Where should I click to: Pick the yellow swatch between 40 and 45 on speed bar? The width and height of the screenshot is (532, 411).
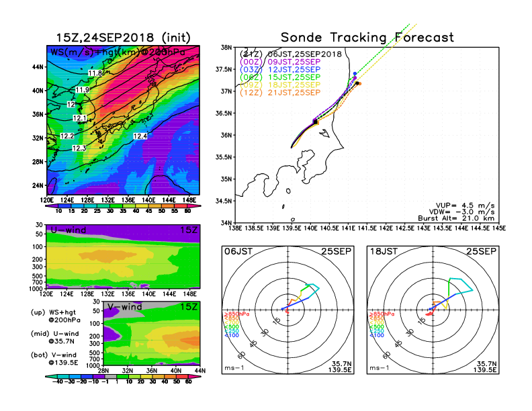[142, 206]
